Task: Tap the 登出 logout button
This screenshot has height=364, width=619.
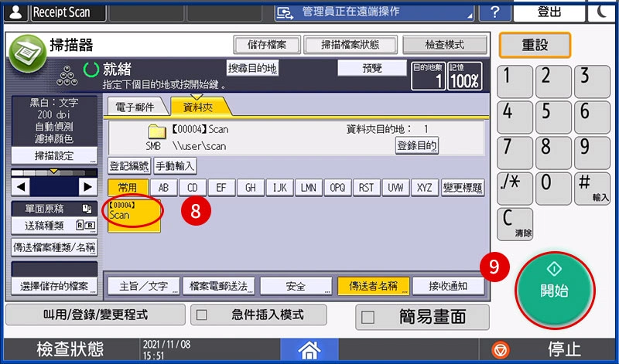Action: [549, 12]
